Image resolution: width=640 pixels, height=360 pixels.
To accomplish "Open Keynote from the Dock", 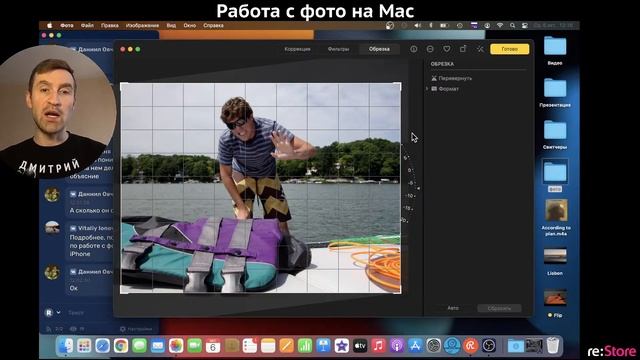I will tap(323, 346).
